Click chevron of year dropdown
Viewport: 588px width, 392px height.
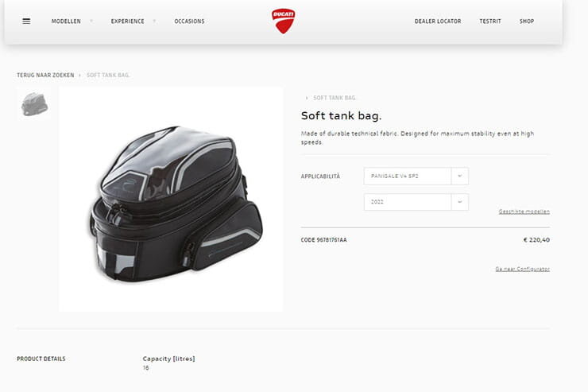(x=460, y=202)
